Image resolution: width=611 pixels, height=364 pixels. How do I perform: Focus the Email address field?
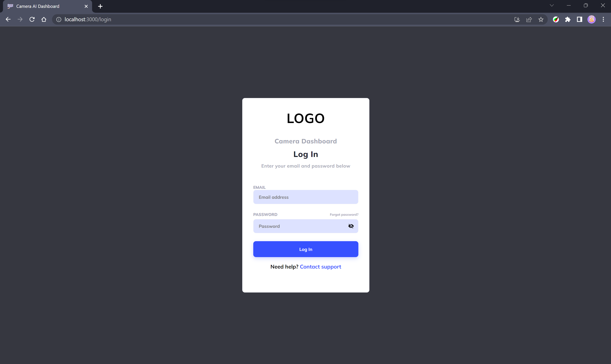(306, 197)
